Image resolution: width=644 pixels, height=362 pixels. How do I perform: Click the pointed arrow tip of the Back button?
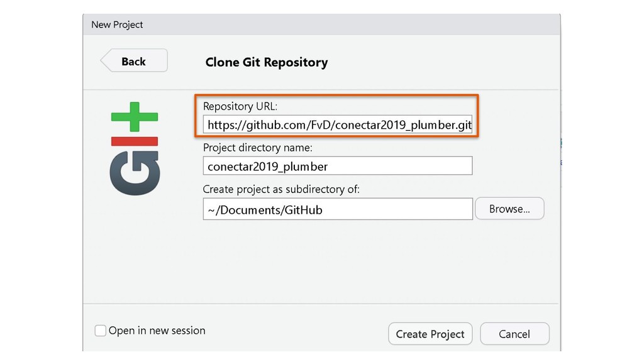[x=105, y=61]
